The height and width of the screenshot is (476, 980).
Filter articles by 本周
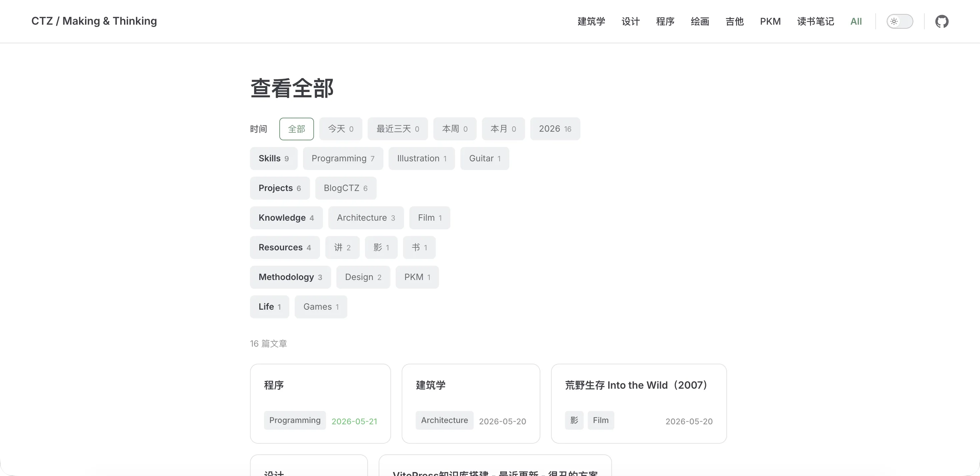coord(455,129)
